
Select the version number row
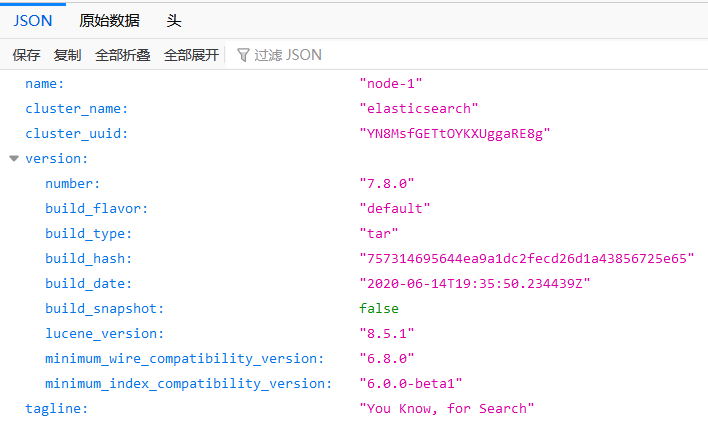[73, 183]
